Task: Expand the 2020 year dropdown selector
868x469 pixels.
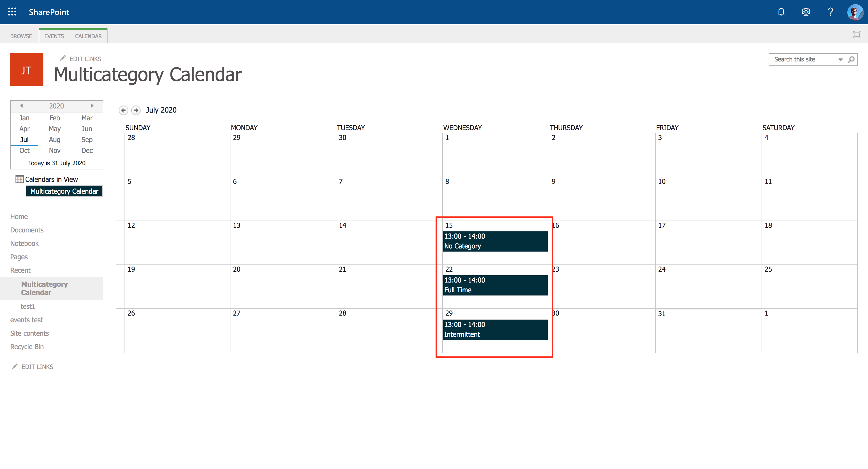Action: [x=57, y=106]
